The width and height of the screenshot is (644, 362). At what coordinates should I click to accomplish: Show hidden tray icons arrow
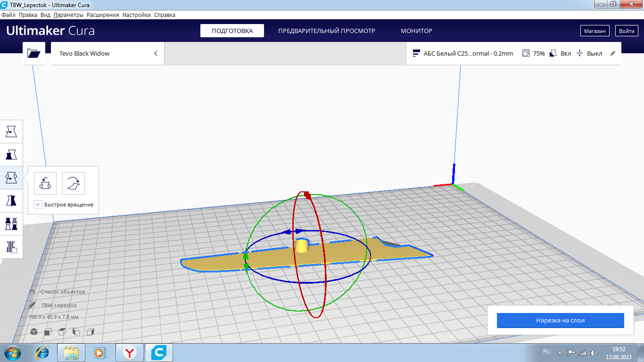(560, 353)
